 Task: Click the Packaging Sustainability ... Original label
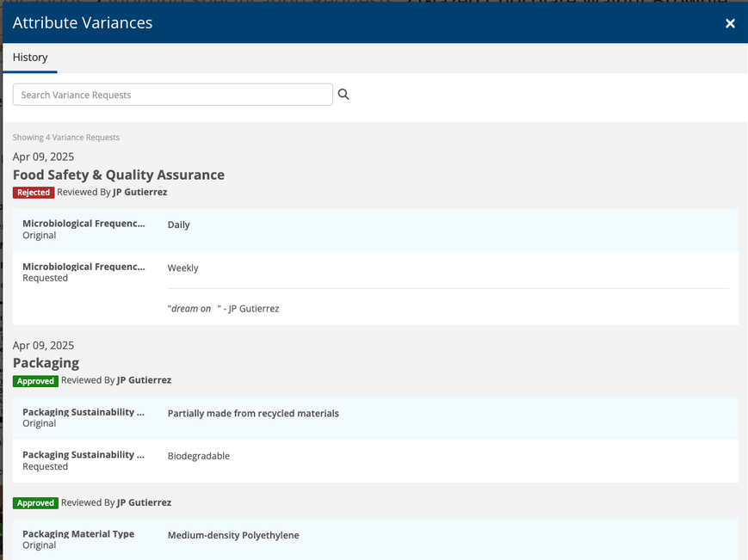coord(83,417)
